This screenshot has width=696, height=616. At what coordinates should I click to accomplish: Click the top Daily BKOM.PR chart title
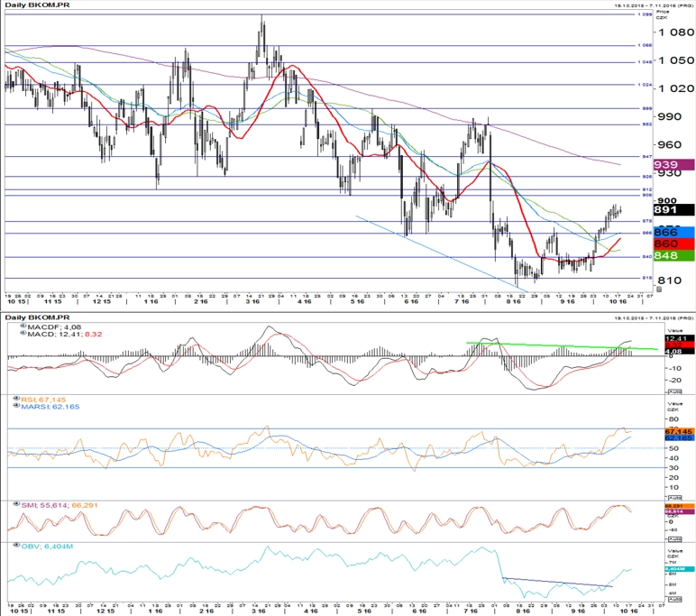(x=37, y=5)
